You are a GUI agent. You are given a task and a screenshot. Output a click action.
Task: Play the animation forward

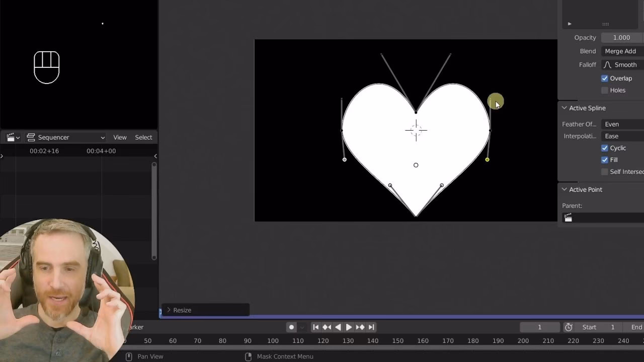point(349,327)
